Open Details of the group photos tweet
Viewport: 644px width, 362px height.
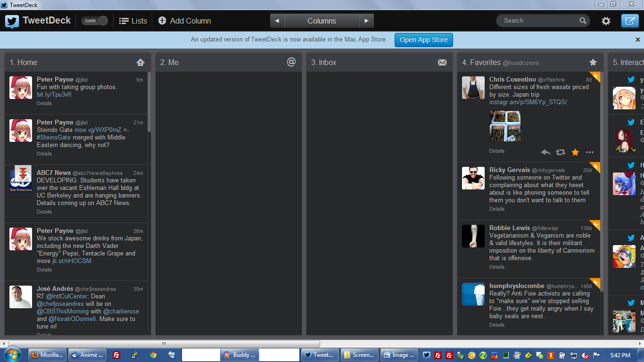(x=44, y=103)
